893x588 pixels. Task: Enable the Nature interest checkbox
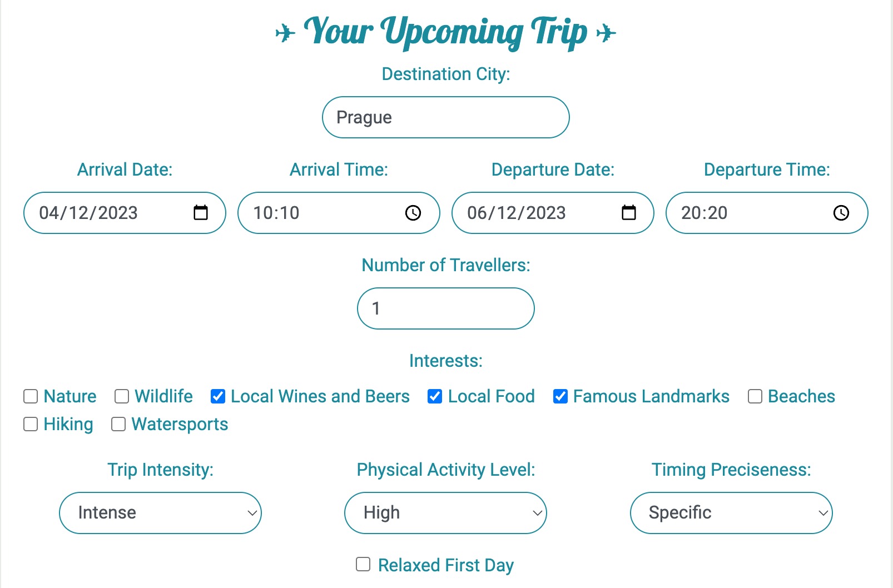pyautogui.click(x=31, y=396)
